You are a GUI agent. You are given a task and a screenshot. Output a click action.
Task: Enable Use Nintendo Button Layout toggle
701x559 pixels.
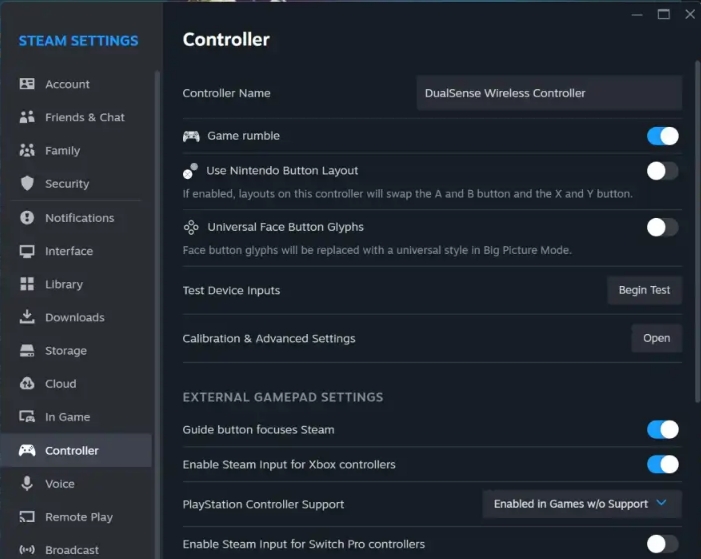[663, 171]
